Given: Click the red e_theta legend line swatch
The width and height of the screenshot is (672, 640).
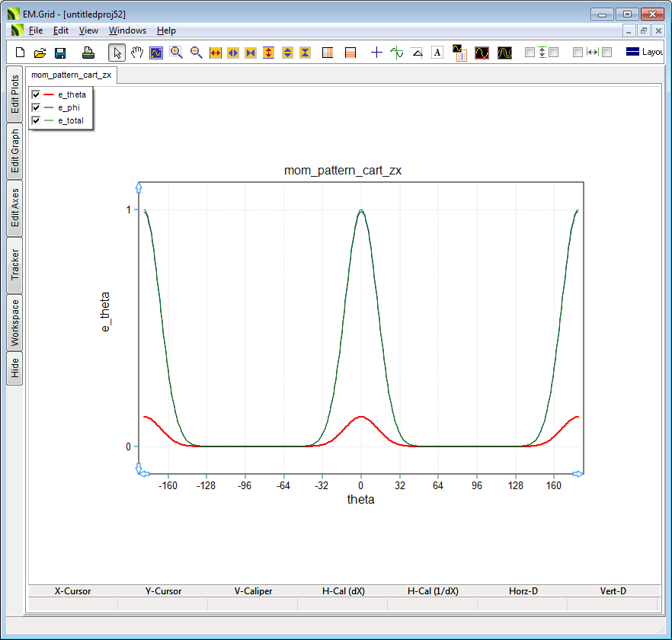Looking at the screenshot, I should coord(49,94).
